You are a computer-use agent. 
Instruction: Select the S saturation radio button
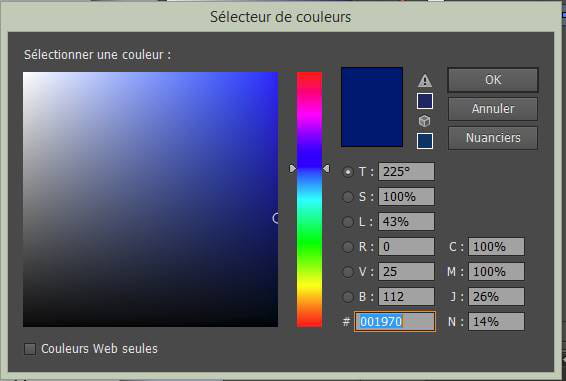point(348,197)
